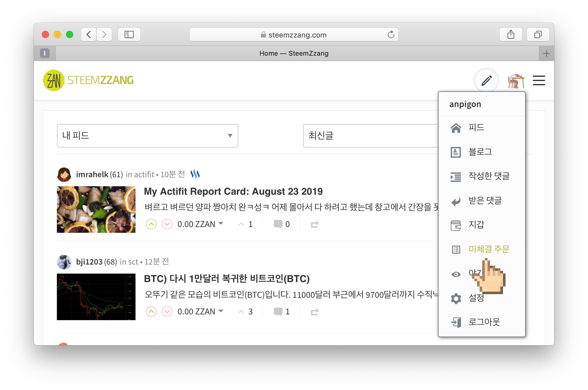Click Safari's share icon
This screenshot has height=390, width=588.
(x=511, y=34)
